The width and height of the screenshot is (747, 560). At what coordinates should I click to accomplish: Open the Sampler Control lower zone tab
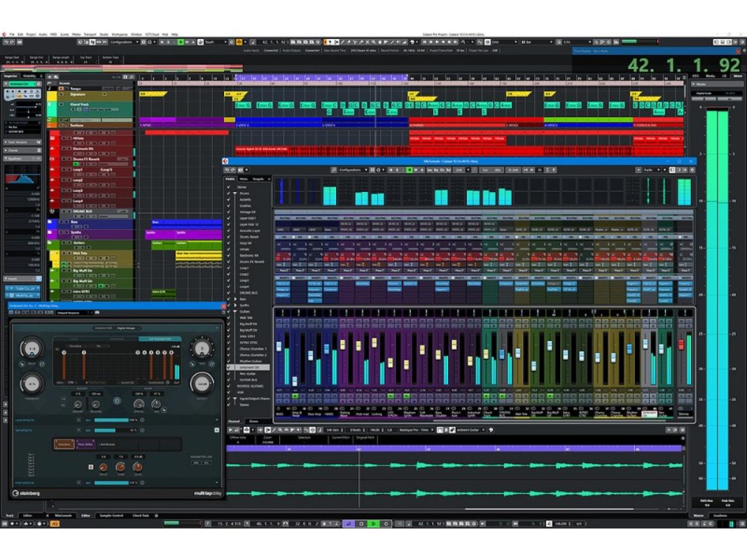[111, 516]
